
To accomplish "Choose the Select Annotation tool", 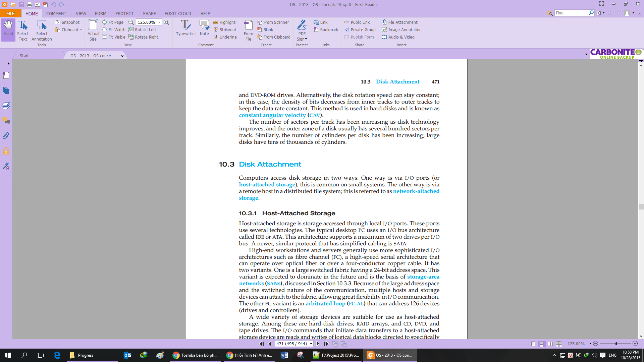I will tap(42, 30).
